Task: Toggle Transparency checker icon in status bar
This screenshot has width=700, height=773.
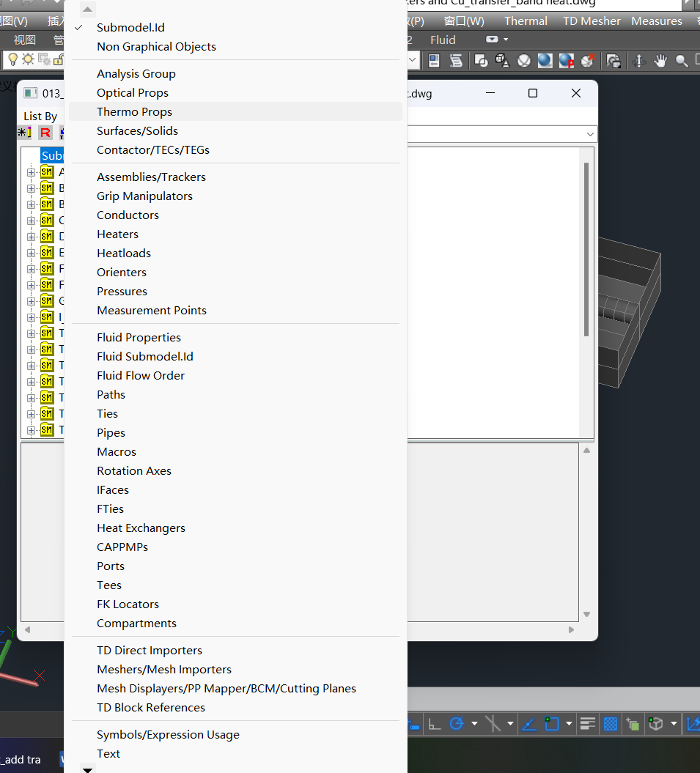Action: pyautogui.click(x=611, y=724)
